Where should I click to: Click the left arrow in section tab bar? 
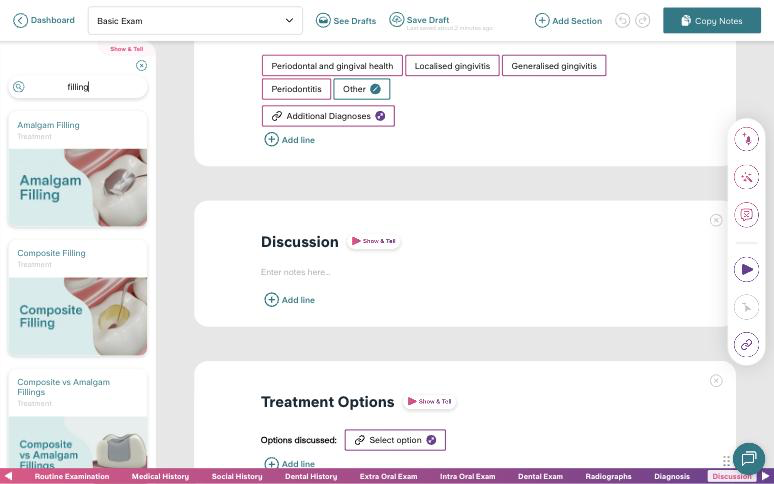point(8,476)
